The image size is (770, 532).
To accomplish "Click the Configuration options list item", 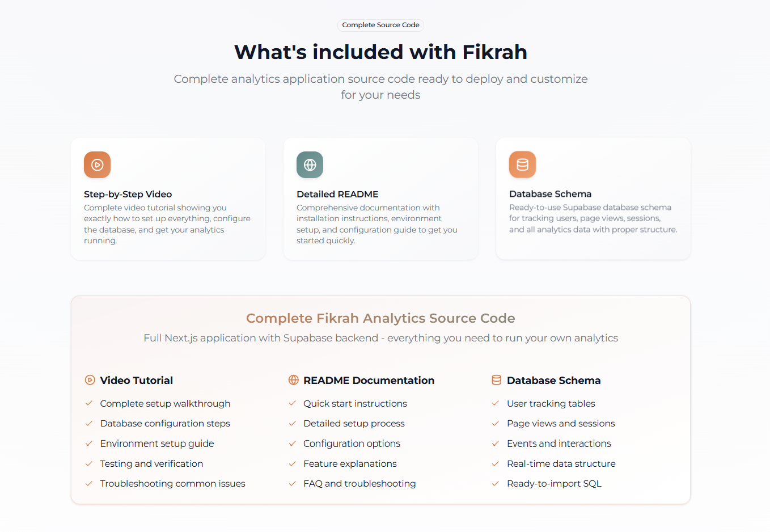I will pyautogui.click(x=352, y=444).
